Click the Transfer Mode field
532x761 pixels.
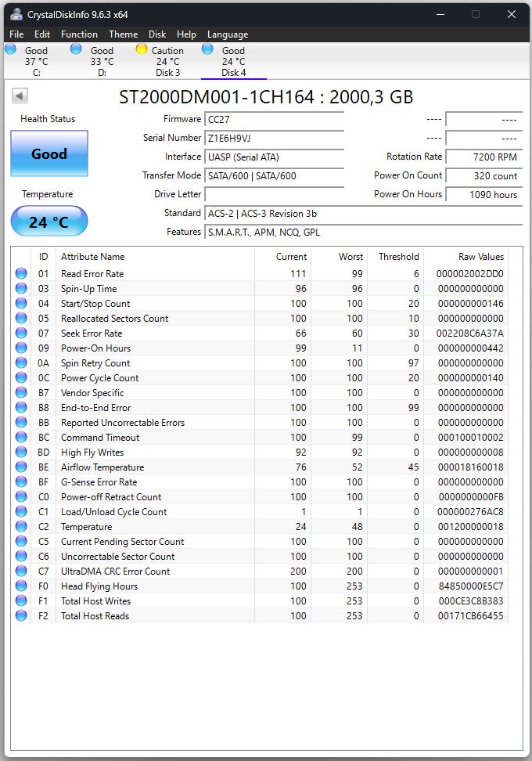click(275, 175)
